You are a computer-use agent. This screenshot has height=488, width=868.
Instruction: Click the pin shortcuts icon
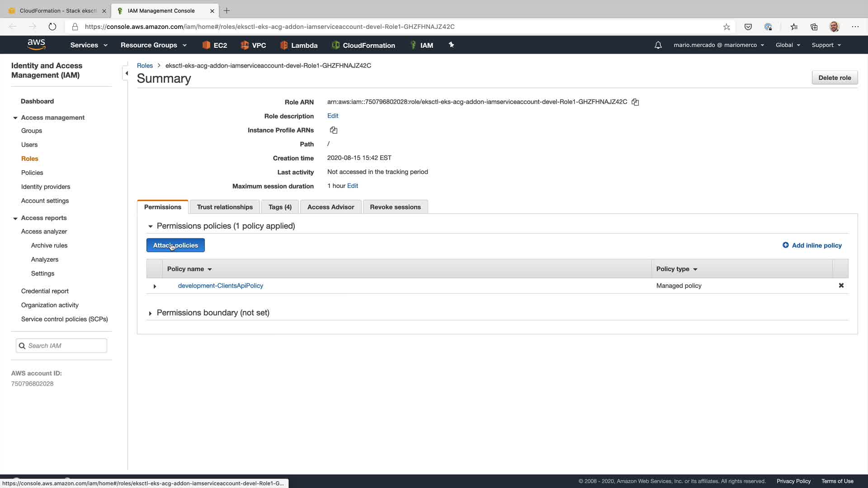(x=451, y=45)
